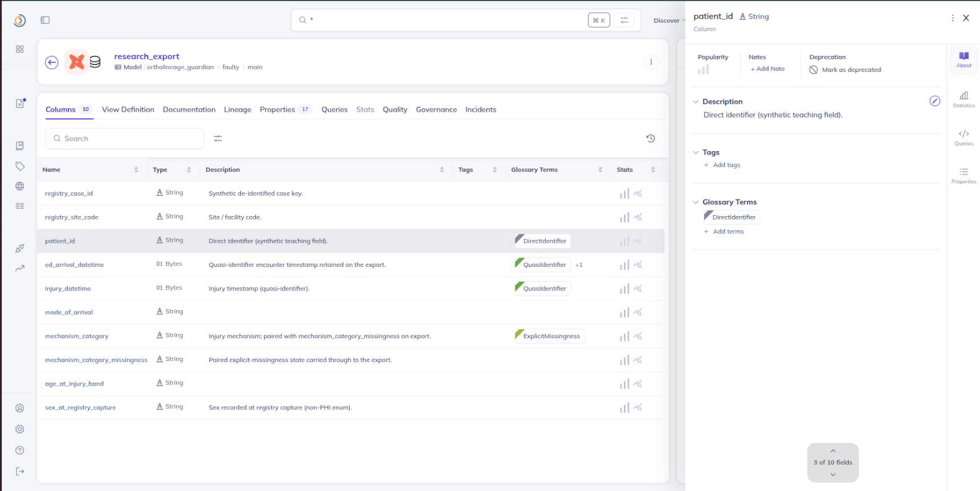The height and width of the screenshot is (491, 980).
Task: Switch to the Governance tab
Action: click(x=436, y=109)
